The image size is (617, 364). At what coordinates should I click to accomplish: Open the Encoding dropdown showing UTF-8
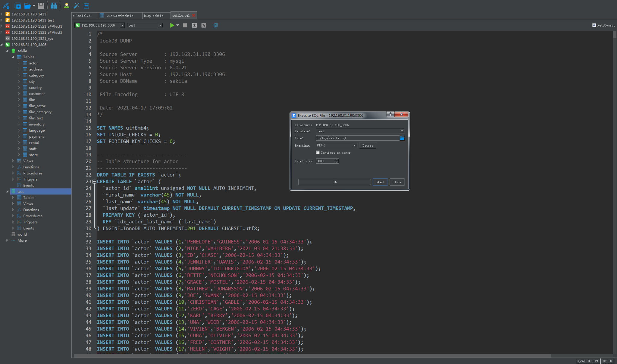pyautogui.click(x=354, y=145)
